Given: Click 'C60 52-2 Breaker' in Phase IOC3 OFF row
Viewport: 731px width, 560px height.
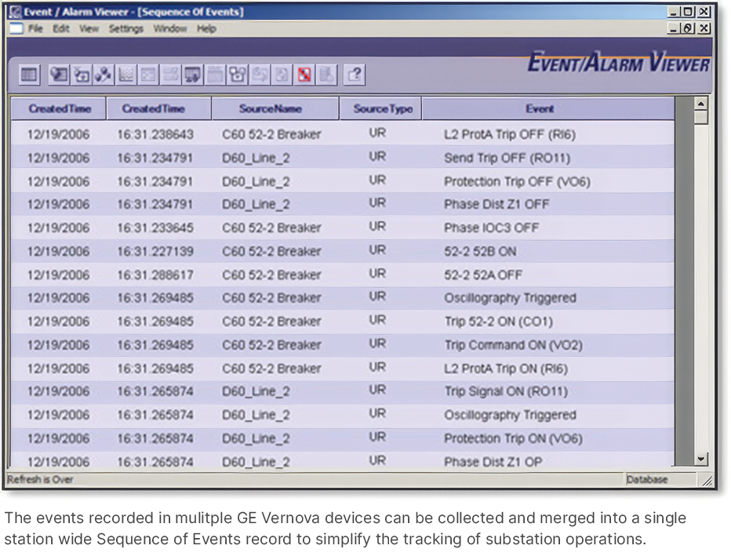Looking at the screenshot, I should tap(271, 228).
